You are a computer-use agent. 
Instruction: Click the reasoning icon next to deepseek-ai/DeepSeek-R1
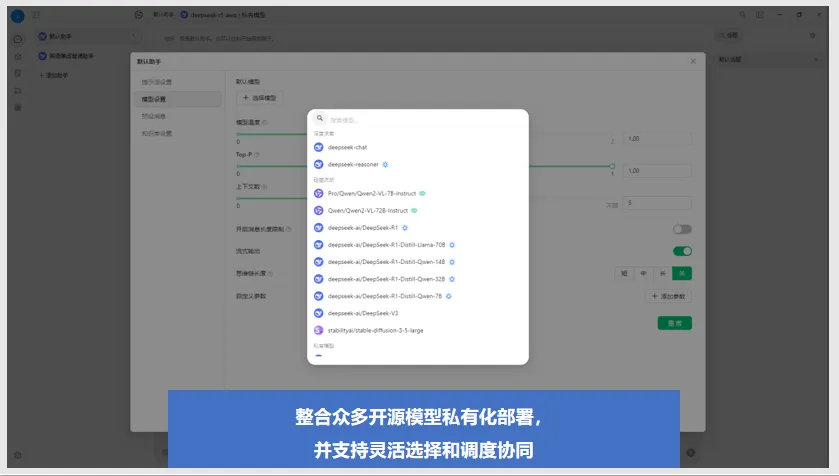click(x=405, y=227)
